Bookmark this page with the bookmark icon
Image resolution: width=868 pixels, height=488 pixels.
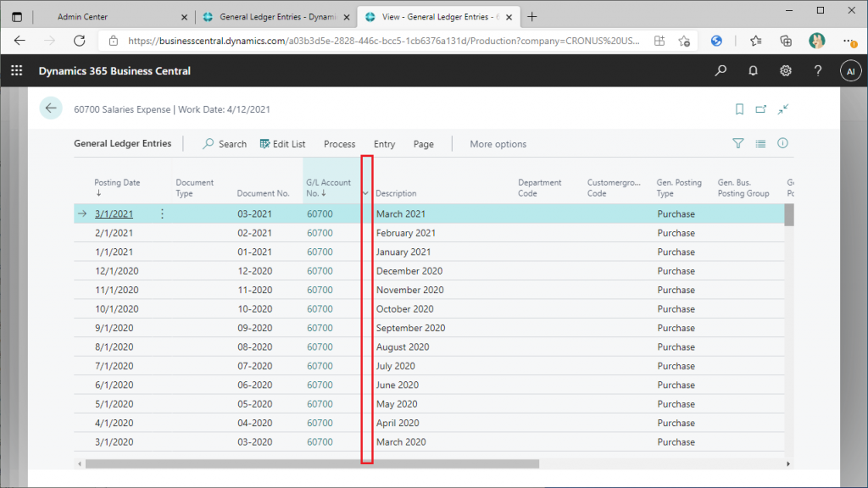coord(739,109)
